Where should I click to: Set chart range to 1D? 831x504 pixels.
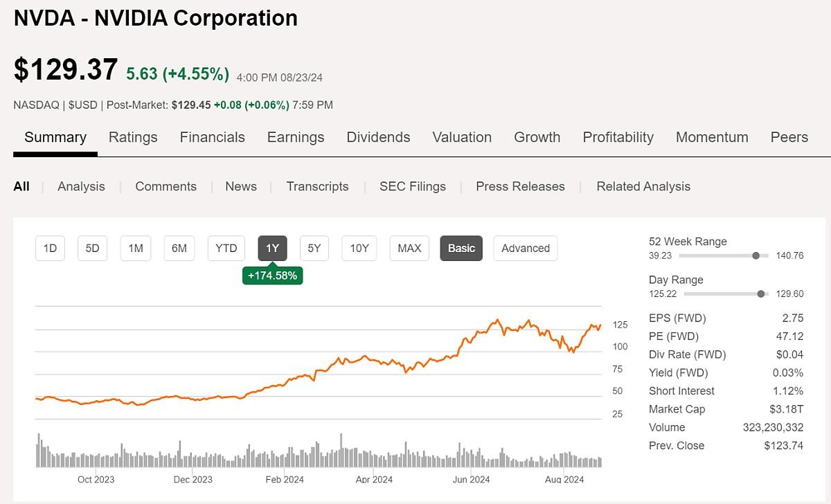coord(50,248)
